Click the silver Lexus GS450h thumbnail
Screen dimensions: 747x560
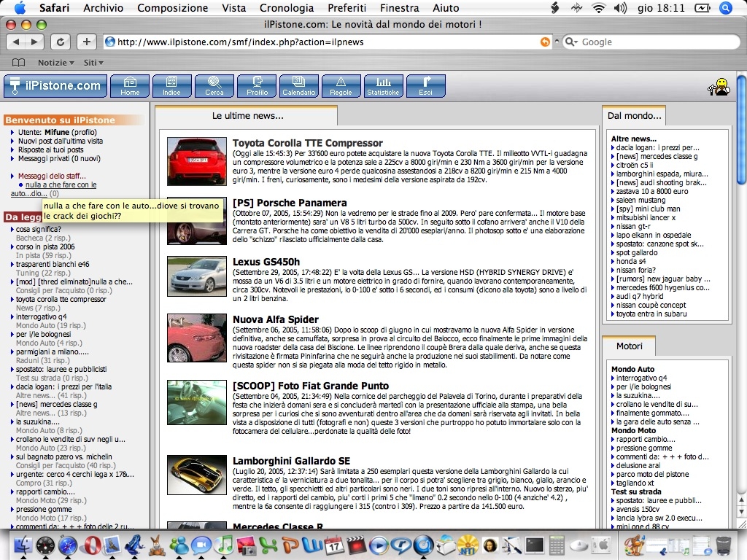pos(197,276)
